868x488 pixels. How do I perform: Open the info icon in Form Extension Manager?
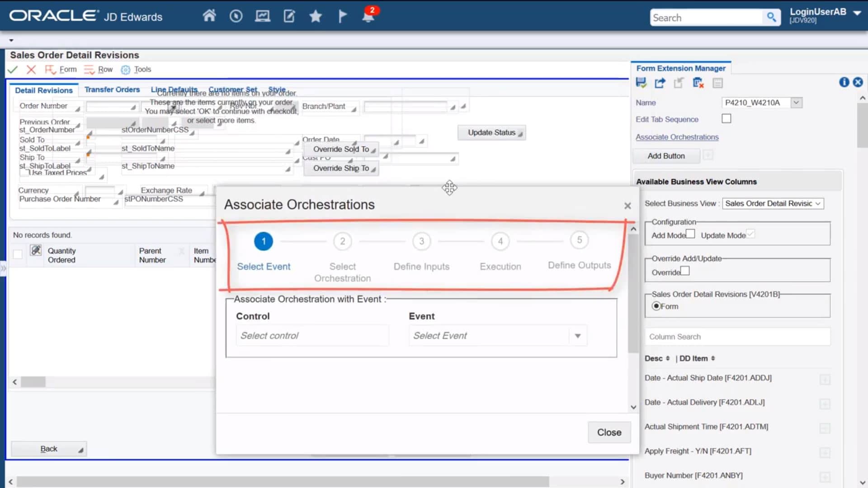[x=844, y=82]
